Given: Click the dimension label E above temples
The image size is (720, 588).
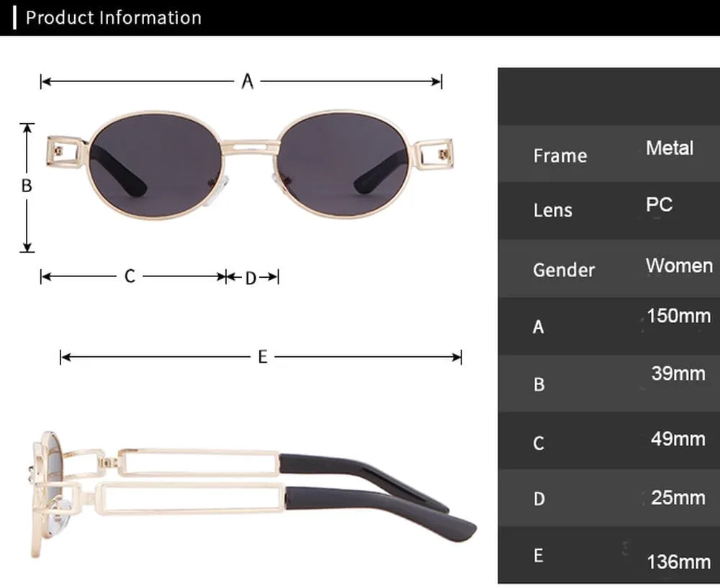Looking at the screenshot, I should [x=263, y=357].
